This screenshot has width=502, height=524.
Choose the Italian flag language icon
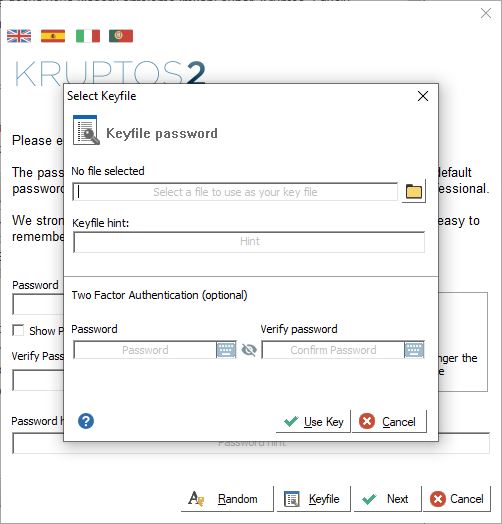pyautogui.click(x=88, y=36)
